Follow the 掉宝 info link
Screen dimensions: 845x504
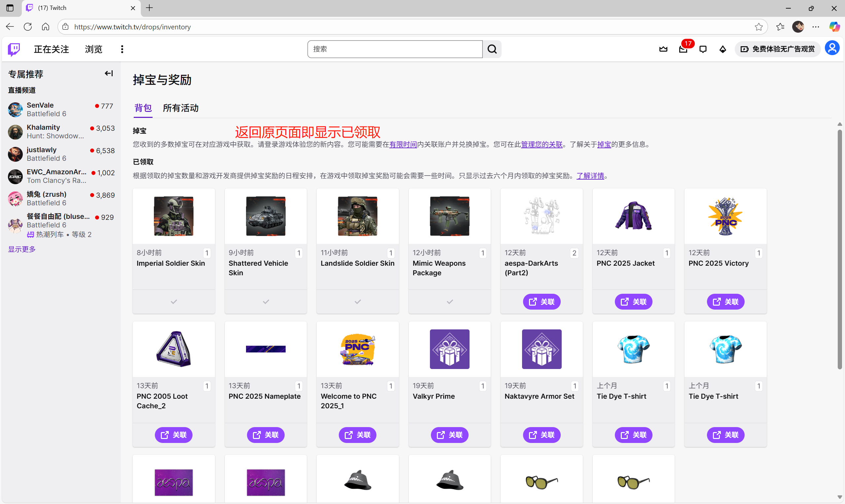[x=604, y=145]
